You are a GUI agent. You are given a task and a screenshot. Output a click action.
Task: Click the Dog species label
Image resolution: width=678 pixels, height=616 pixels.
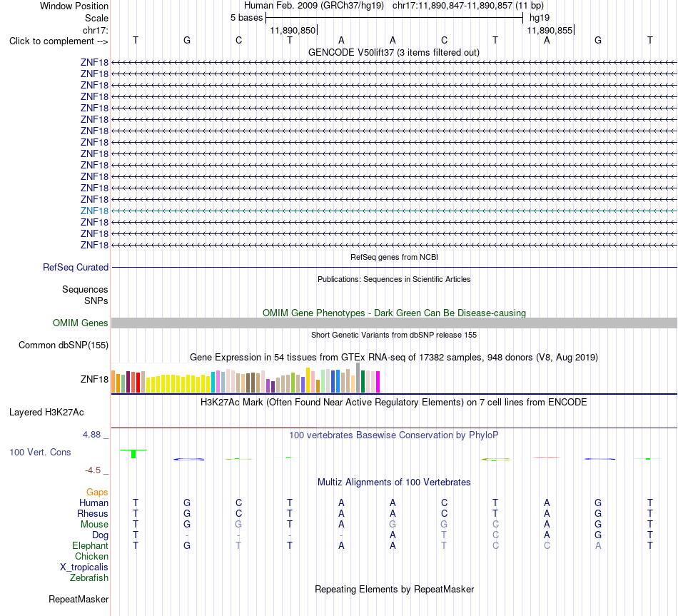point(100,535)
